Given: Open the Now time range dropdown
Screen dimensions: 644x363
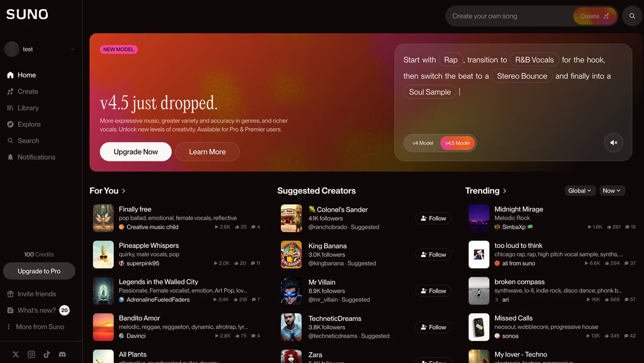Looking at the screenshot, I should 612,190.
